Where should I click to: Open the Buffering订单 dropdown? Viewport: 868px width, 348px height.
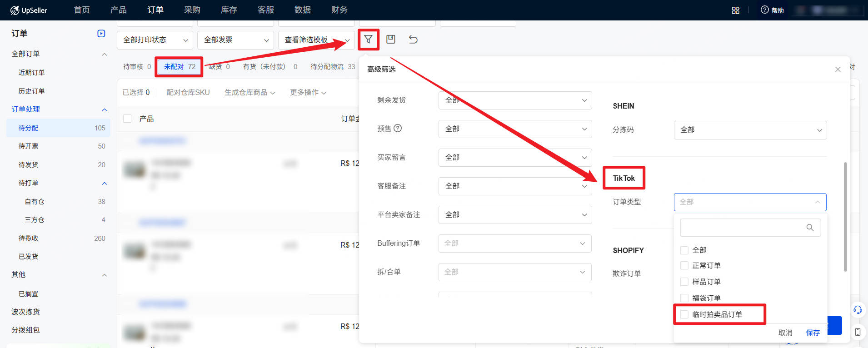[x=515, y=244]
